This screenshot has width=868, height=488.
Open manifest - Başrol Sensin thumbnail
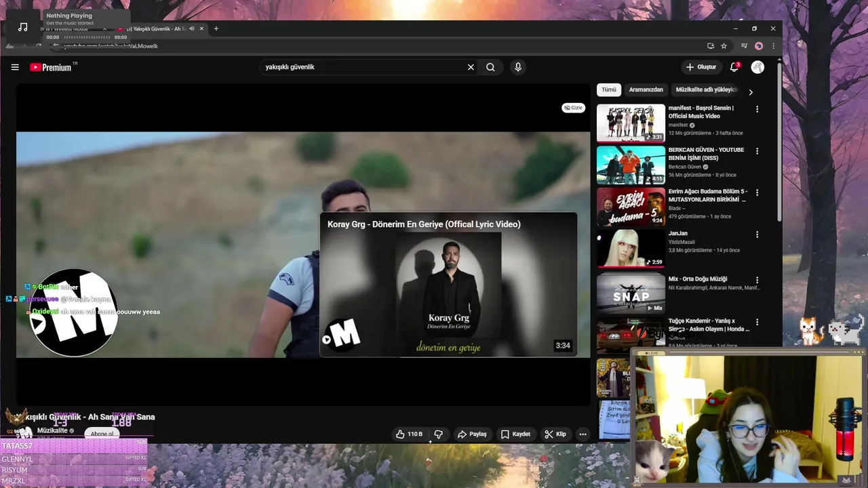click(631, 123)
